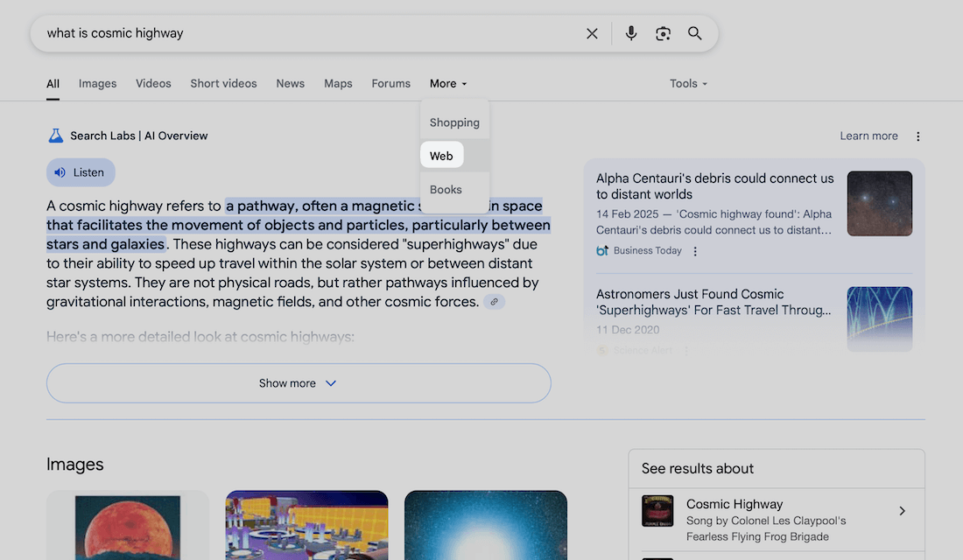Screen dimensions: 963x560
Task: Open the Tools dropdown
Action: [687, 84]
